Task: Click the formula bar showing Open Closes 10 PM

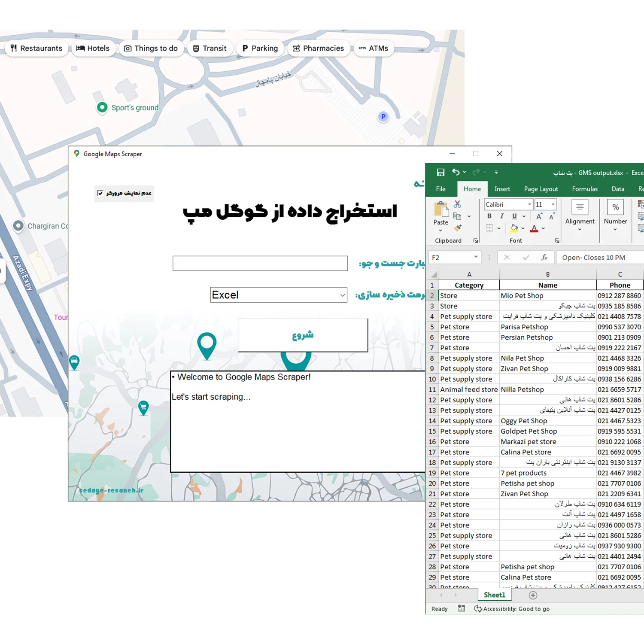Action: (x=600, y=258)
